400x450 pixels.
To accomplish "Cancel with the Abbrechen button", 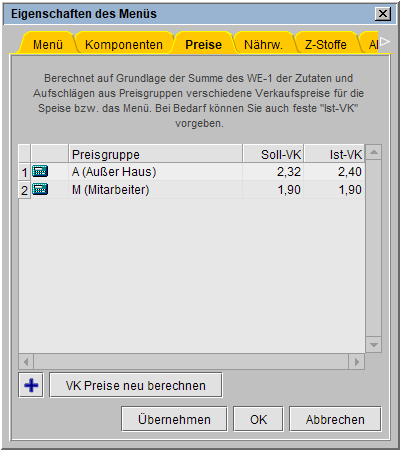I will tap(335, 419).
